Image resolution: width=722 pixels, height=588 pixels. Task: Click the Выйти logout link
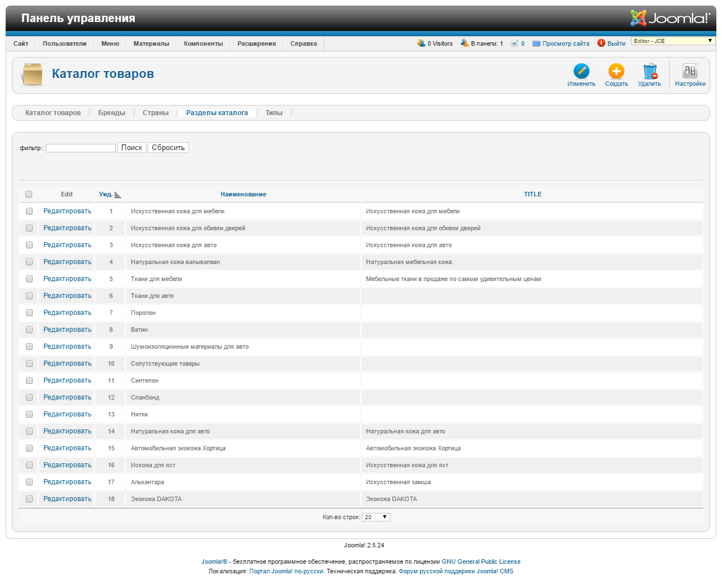tap(617, 43)
